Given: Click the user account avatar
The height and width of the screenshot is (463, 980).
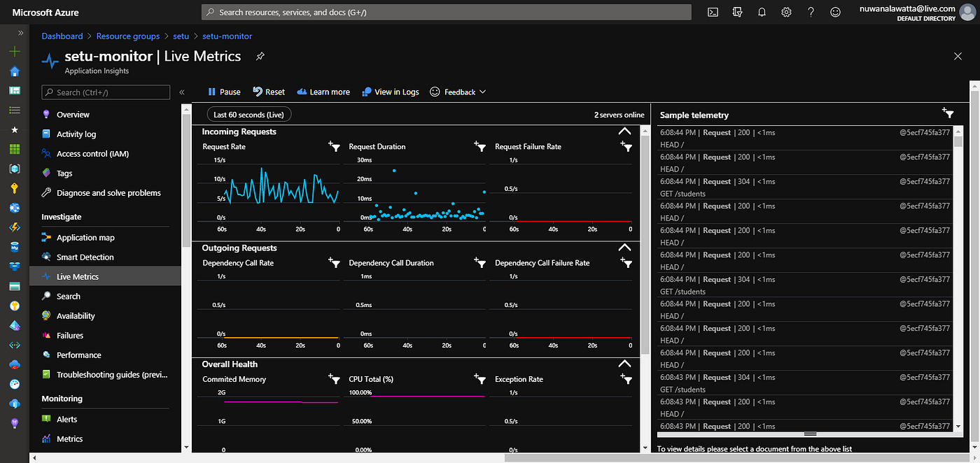Looking at the screenshot, I should pos(968,13).
